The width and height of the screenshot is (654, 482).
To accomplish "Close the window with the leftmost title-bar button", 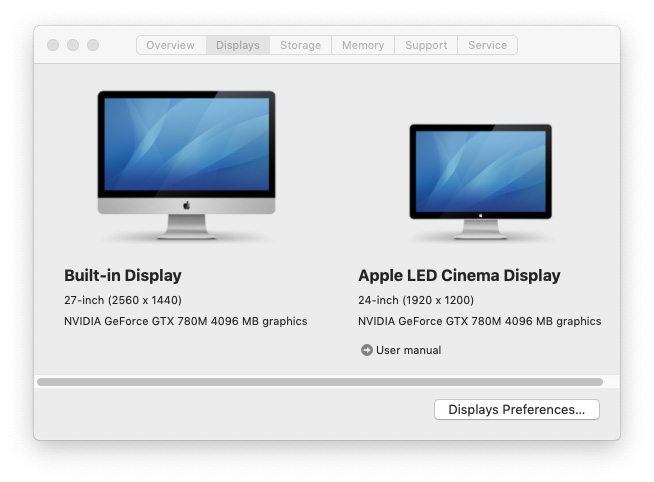I will pyautogui.click(x=53, y=45).
